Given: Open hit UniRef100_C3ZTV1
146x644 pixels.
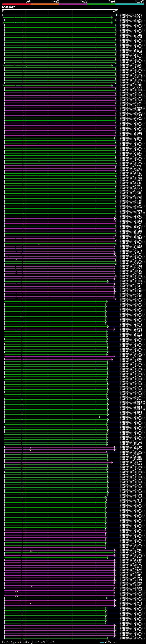Looking at the screenshot, I should pyautogui.click(x=131, y=138).
